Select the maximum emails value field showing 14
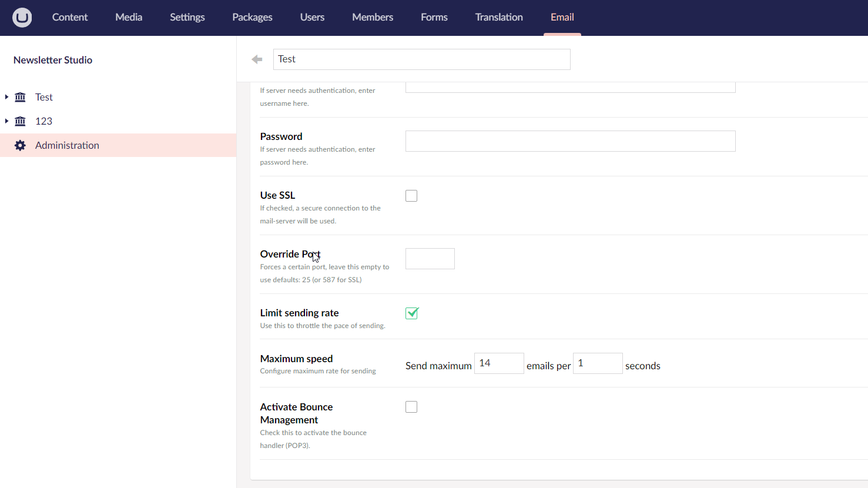 click(499, 363)
